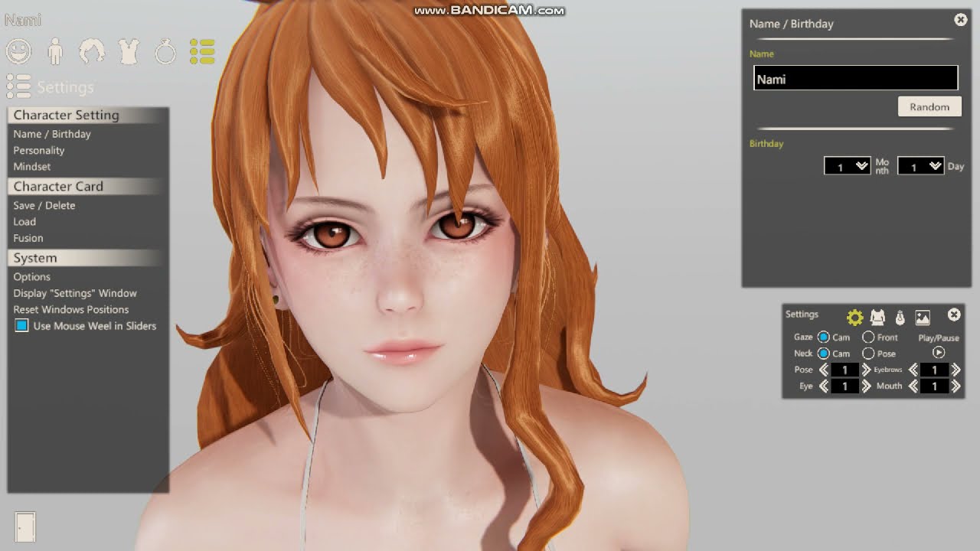The height and width of the screenshot is (551, 980).
Task: Open the background image tab in Settings window
Action: pos(923,317)
